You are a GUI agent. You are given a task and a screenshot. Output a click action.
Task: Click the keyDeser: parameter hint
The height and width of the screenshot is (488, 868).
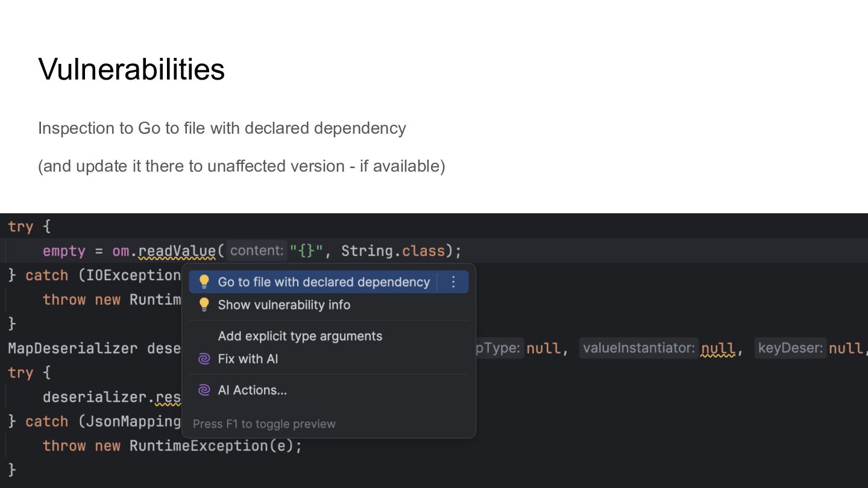790,348
